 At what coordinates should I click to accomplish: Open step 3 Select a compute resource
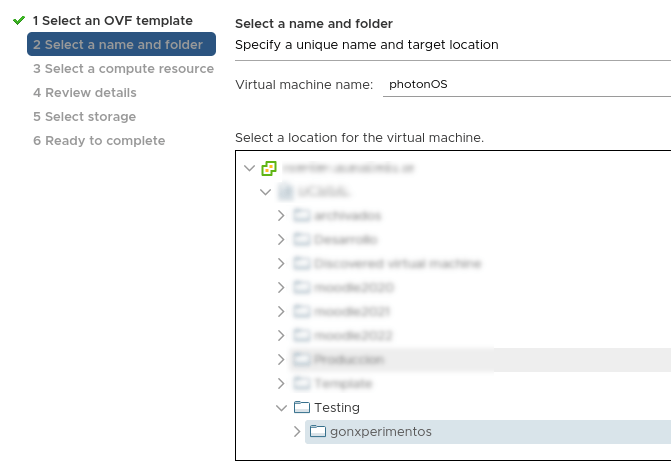123,68
